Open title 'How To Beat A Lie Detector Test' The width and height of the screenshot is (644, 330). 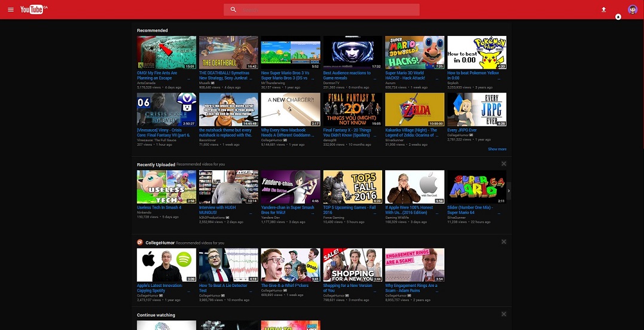coord(223,288)
